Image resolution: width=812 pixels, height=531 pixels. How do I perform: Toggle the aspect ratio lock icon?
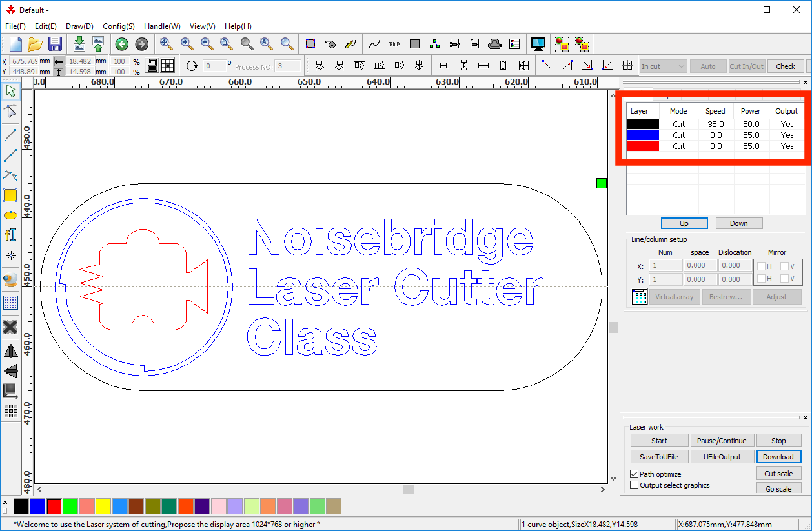click(x=152, y=66)
